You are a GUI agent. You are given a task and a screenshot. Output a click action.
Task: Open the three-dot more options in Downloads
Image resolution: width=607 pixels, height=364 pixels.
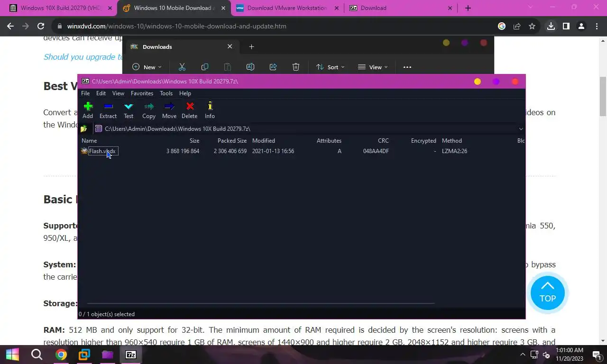coord(407,67)
